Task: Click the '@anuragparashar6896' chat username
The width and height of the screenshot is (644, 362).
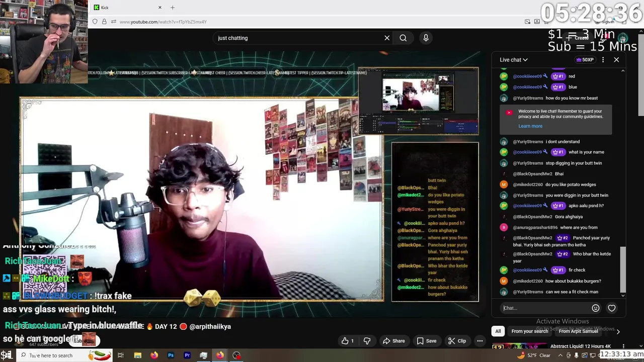Action: 535,227
